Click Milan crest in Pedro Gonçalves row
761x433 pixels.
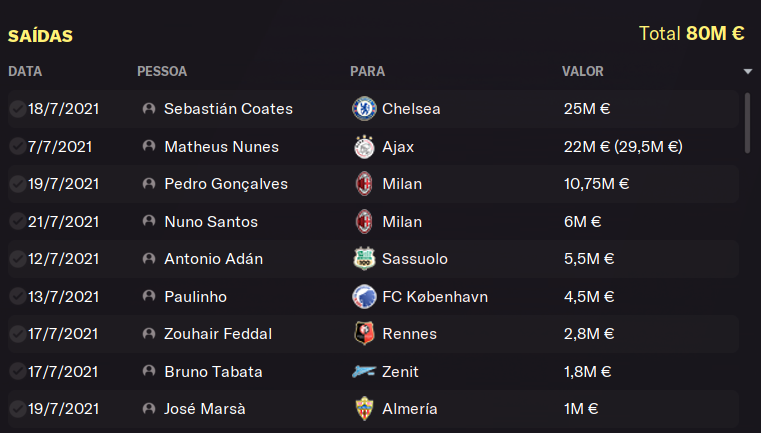[364, 184]
